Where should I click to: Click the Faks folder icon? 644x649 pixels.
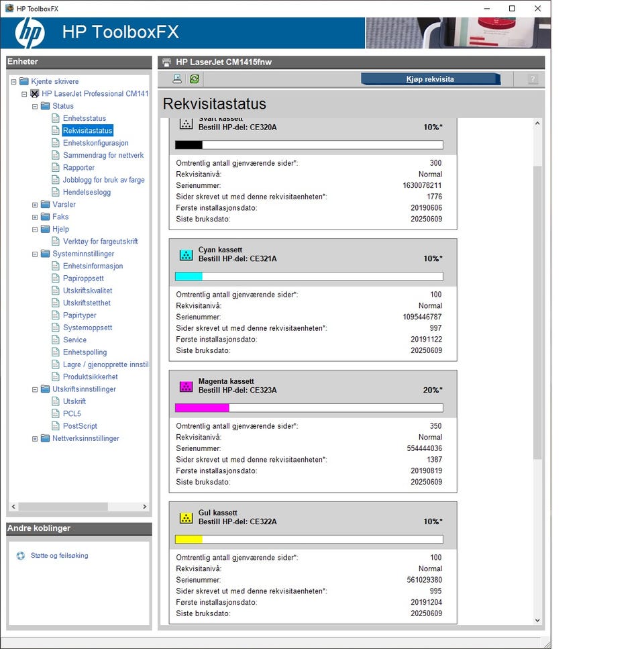tap(46, 217)
